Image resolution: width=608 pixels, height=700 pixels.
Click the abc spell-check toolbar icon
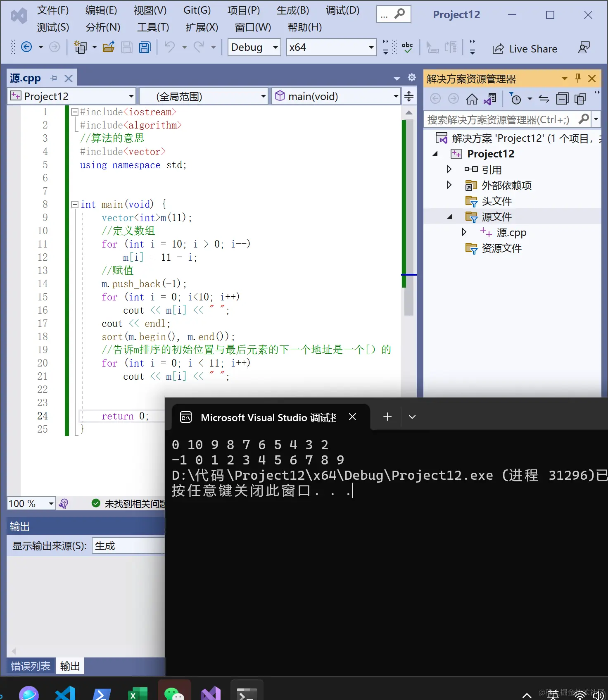coord(407,48)
